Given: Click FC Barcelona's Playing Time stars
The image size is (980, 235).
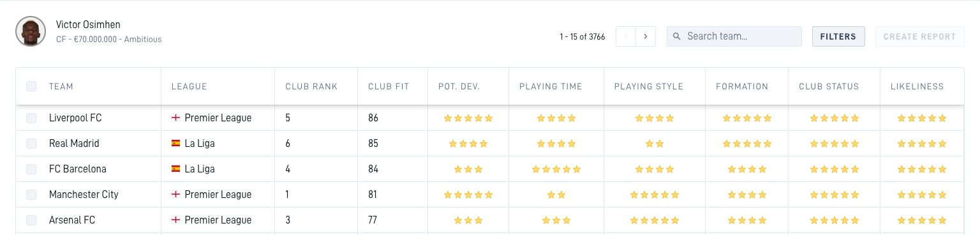Looking at the screenshot, I should point(556,169).
